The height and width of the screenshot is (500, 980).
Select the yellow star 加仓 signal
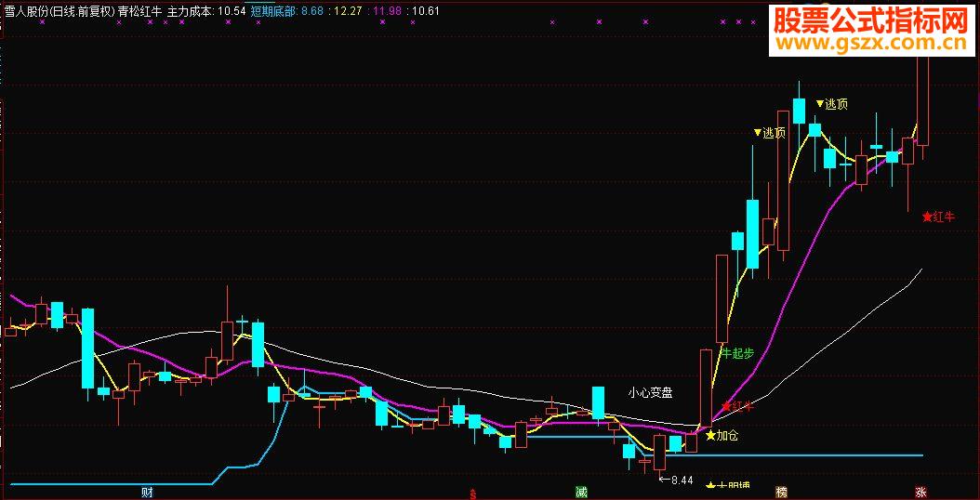(722, 435)
